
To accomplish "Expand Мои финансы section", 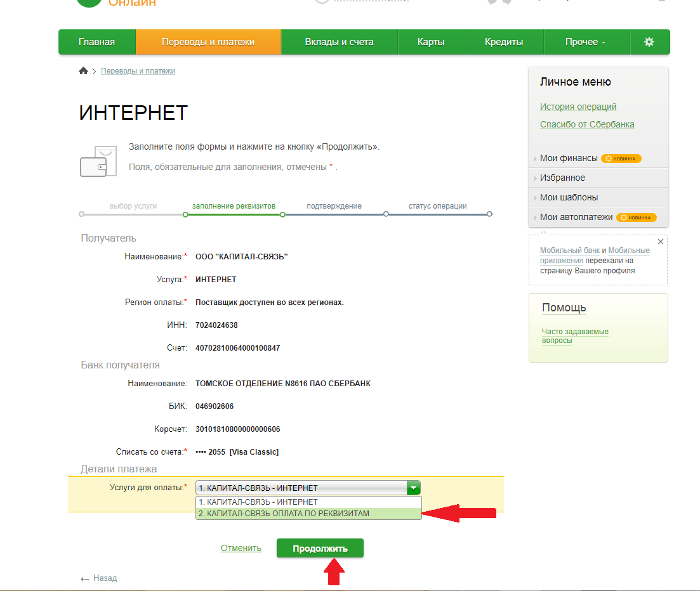I will pos(569,159).
